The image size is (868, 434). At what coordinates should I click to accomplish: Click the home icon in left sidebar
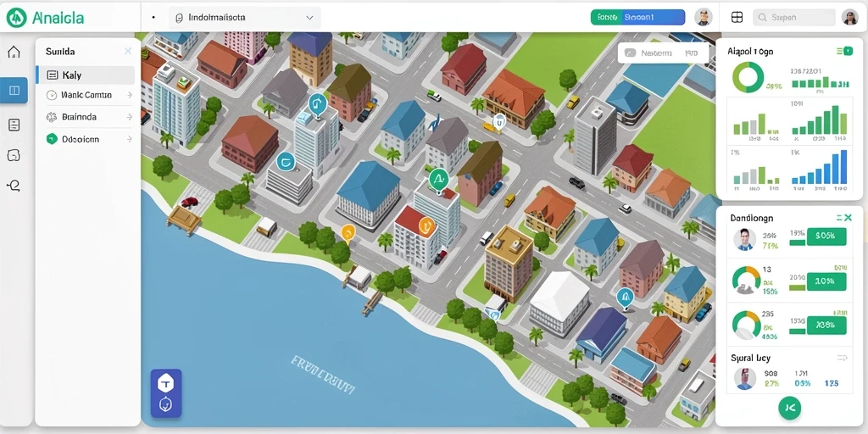click(14, 52)
